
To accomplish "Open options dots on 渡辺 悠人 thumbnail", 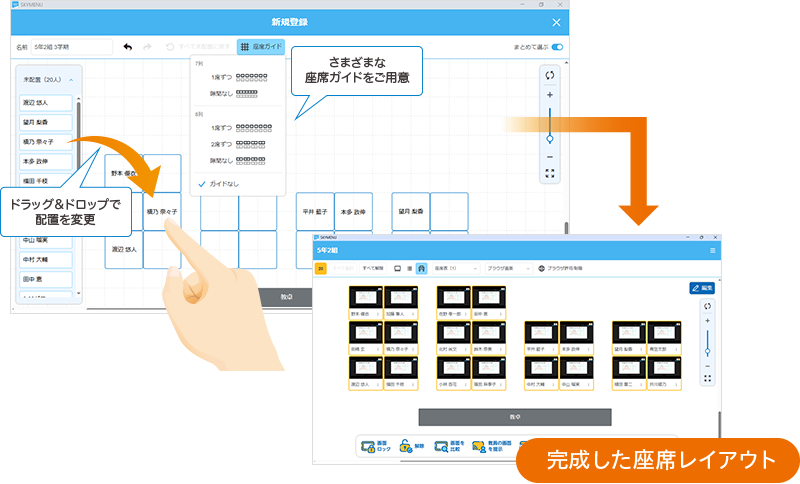I will (x=378, y=385).
